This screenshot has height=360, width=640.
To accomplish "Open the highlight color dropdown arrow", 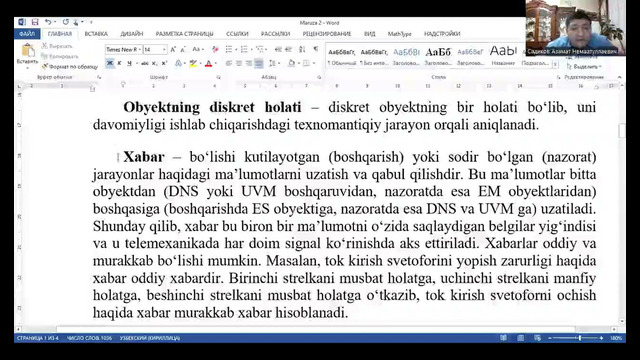I will [200, 63].
